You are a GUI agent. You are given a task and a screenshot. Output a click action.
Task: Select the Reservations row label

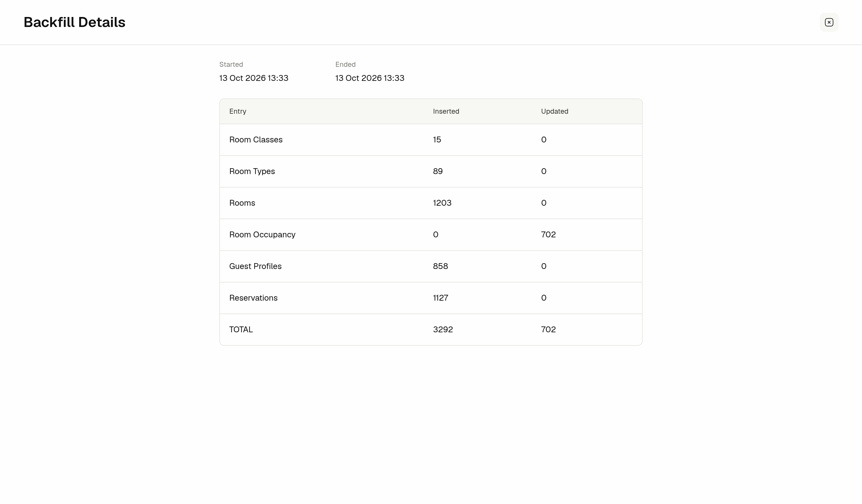[253, 298]
